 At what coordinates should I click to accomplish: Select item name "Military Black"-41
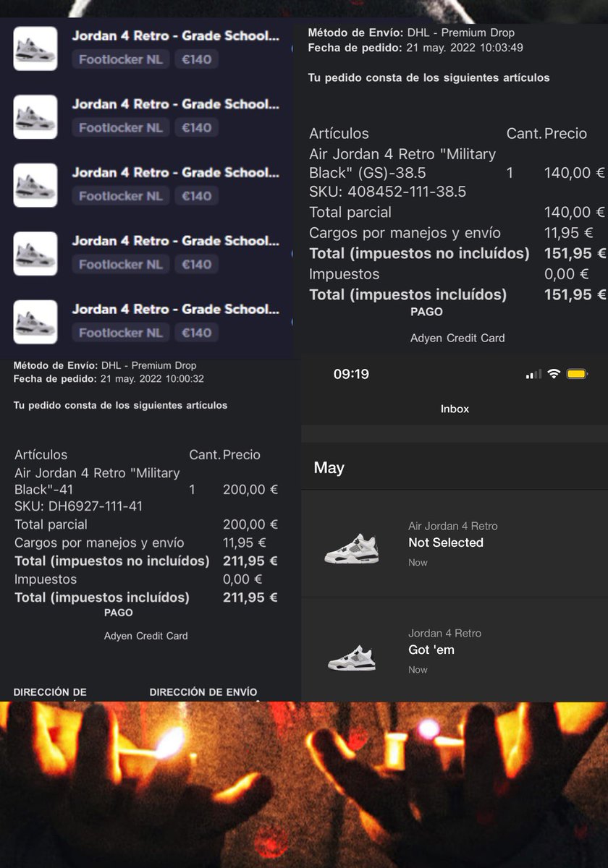(x=97, y=481)
